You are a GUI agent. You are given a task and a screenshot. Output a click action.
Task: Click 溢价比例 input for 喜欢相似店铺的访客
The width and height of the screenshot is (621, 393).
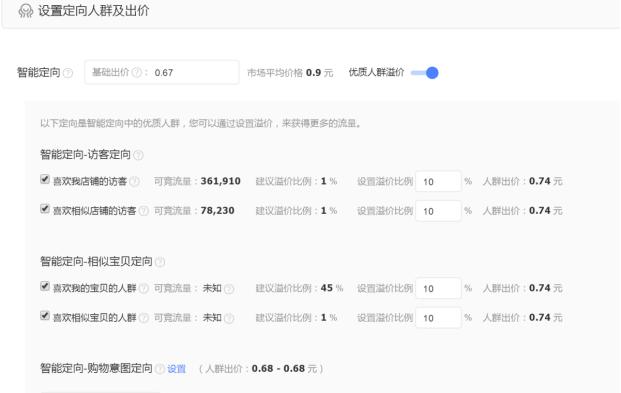coord(438,211)
